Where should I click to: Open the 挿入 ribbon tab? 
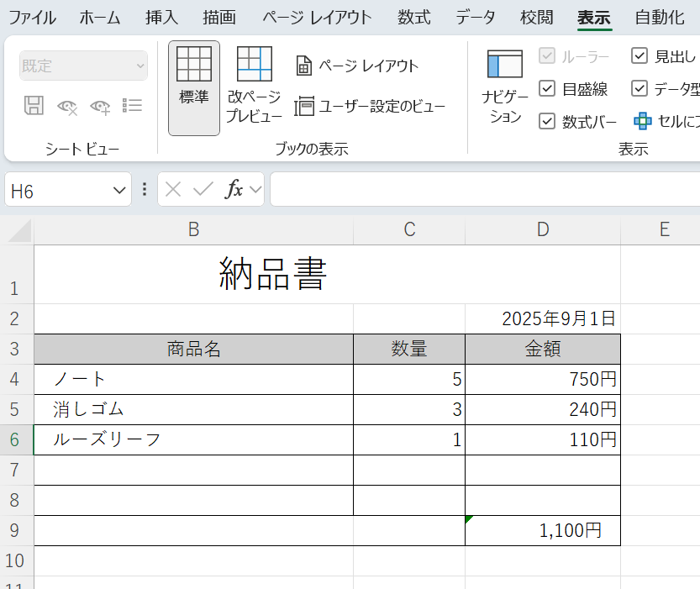point(161,18)
